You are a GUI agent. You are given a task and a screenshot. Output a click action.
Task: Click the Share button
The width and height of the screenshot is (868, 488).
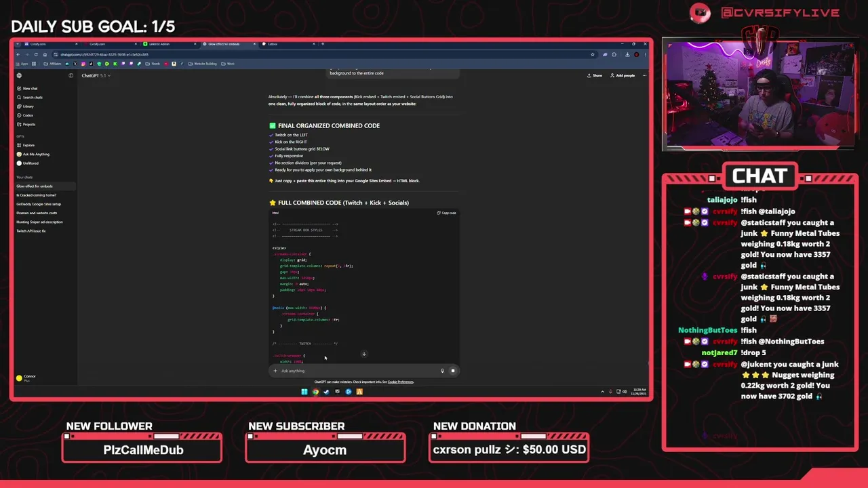coord(595,75)
